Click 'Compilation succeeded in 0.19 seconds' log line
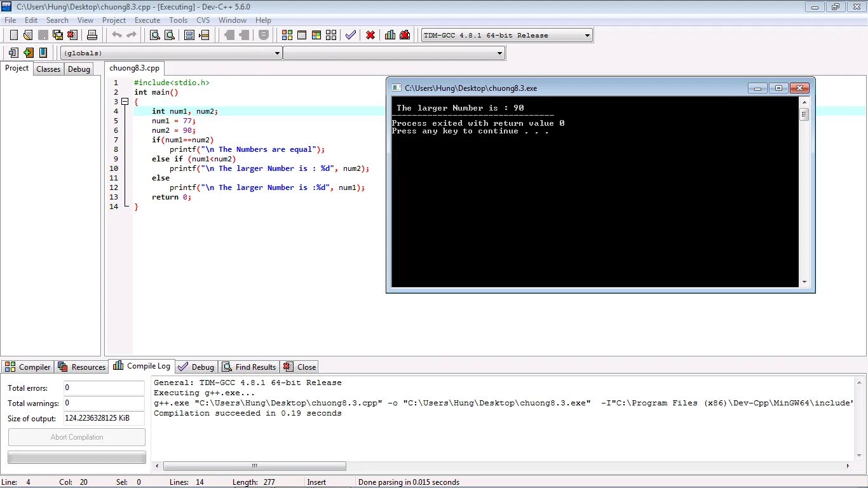The height and width of the screenshot is (488, 868). 248,413
